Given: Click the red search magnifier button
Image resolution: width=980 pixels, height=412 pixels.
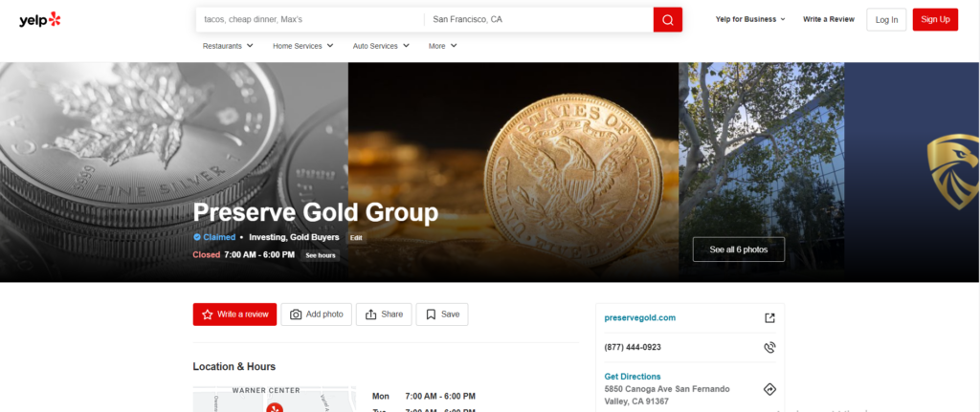Looking at the screenshot, I should click(667, 19).
